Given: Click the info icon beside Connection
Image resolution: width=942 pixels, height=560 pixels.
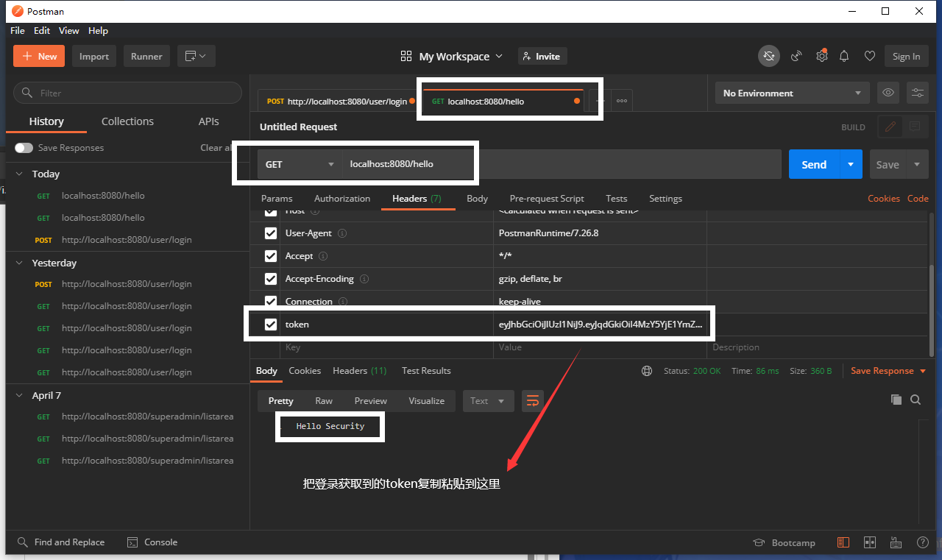Looking at the screenshot, I should [343, 302].
